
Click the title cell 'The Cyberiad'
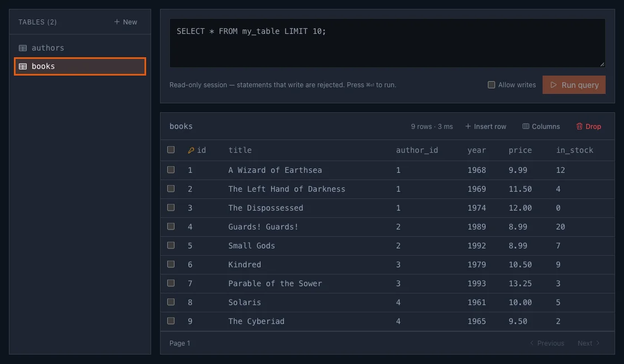tap(256, 321)
